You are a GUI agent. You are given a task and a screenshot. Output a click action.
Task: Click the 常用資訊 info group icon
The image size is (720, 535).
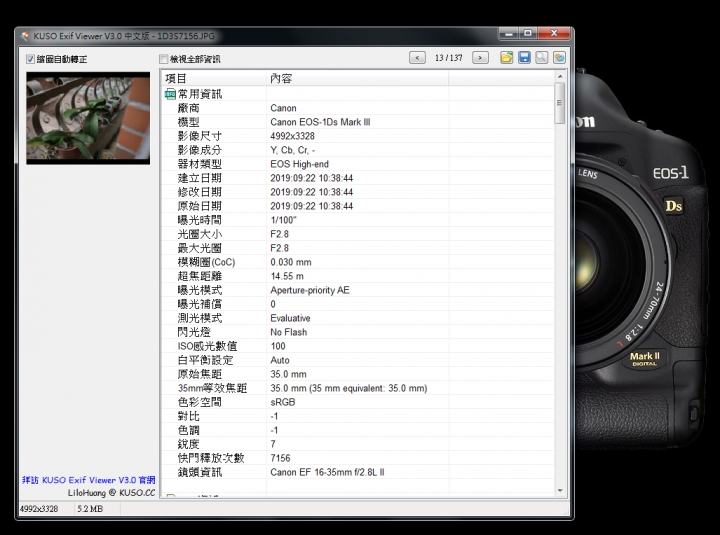click(170, 94)
